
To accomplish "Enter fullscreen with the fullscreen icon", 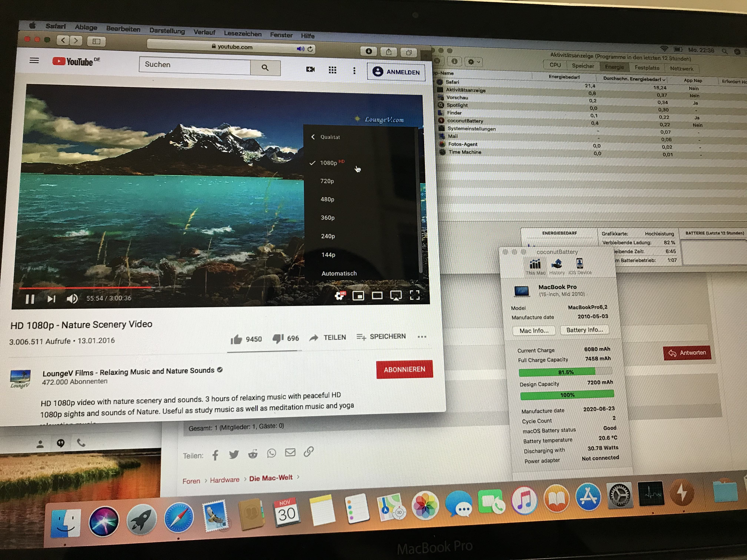I will coord(415,295).
